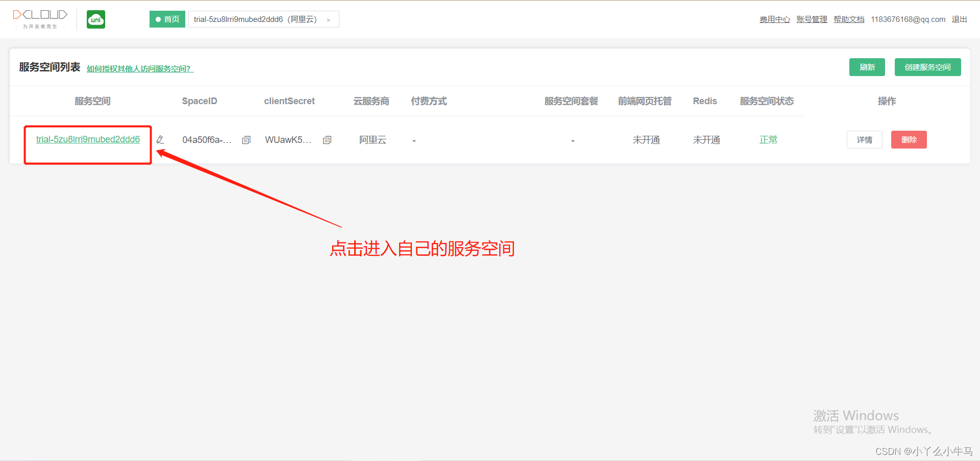980x461 pixels.
Task: Click the SpaceID column header
Action: click(200, 101)
